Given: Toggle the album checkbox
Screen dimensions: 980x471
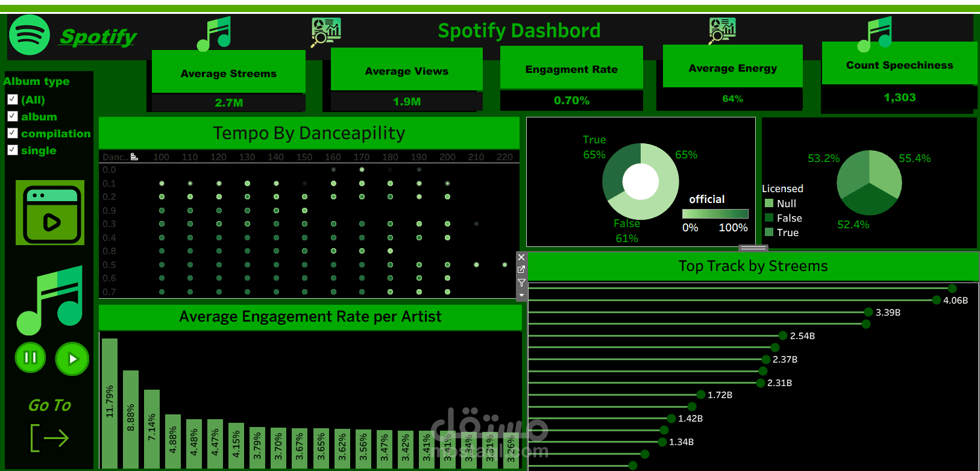Looking at the screenshot, I should pyautogui.click(x=12, y=116).
